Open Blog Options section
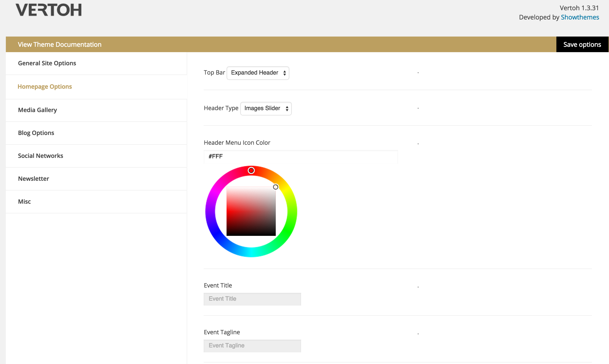The height and width of the screenshot is (364, 609). tap(96, 133)
